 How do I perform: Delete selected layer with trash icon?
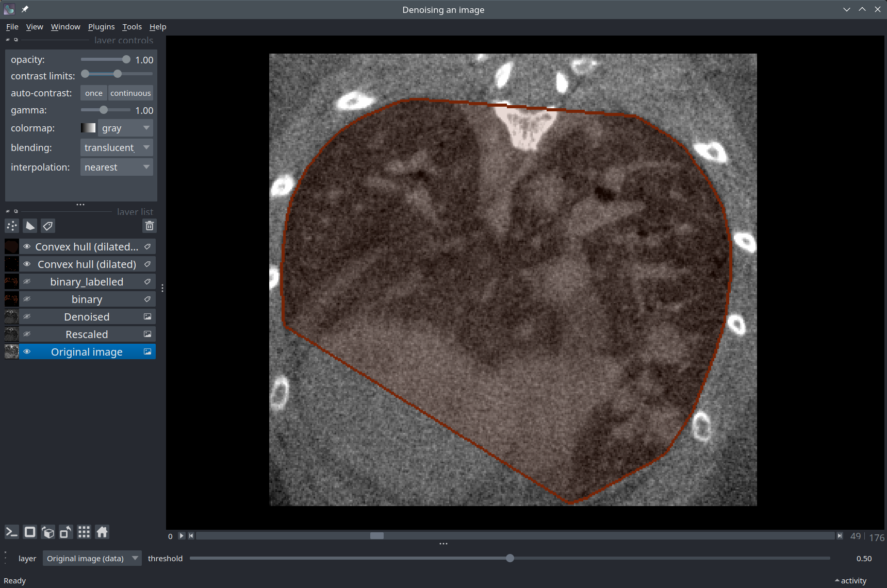tap(149, 226)
